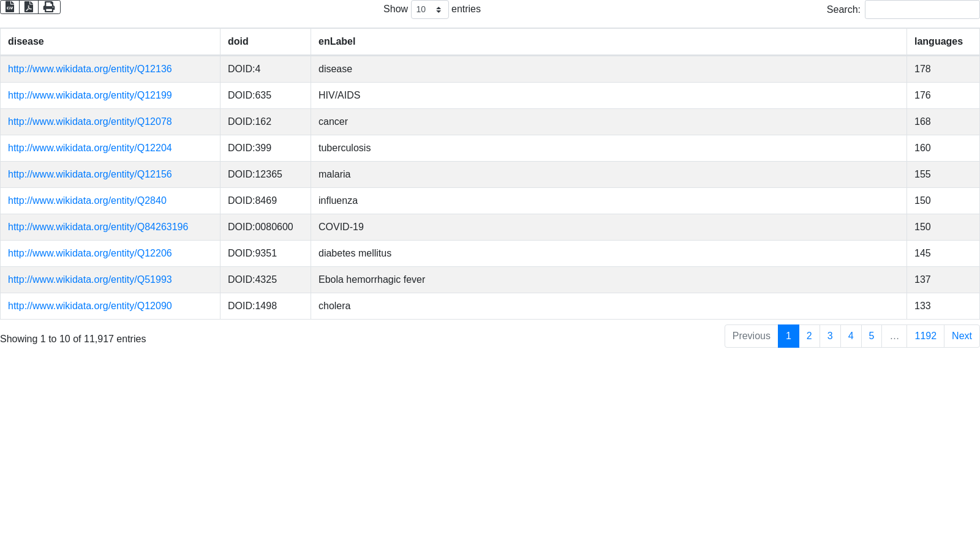This screenshot has width=980, height=551.
Task: Click languages value 176
Action: pos(943,96)
